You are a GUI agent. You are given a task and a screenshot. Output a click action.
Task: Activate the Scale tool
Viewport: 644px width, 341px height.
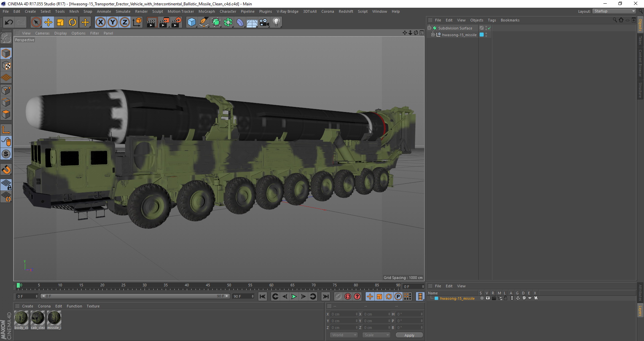[x=60, y=22]
